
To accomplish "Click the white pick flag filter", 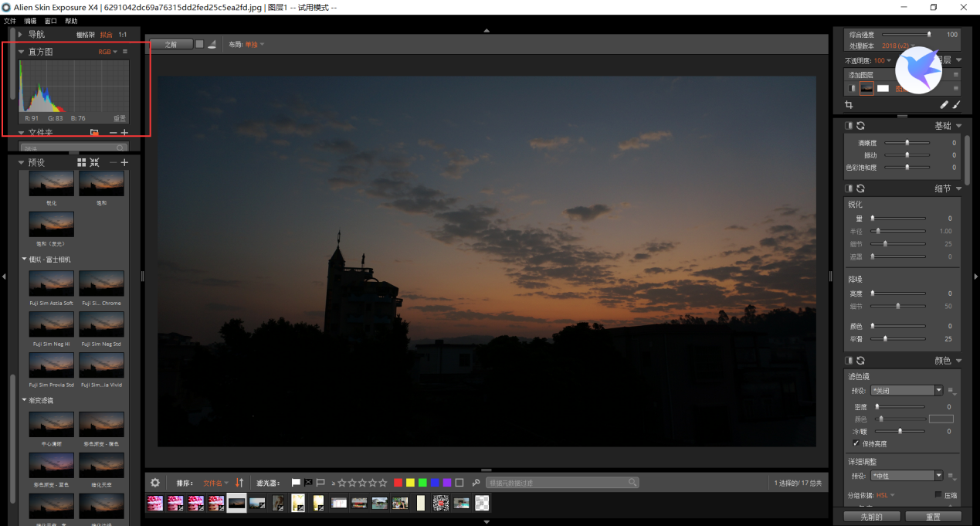I will pos(296,483).
